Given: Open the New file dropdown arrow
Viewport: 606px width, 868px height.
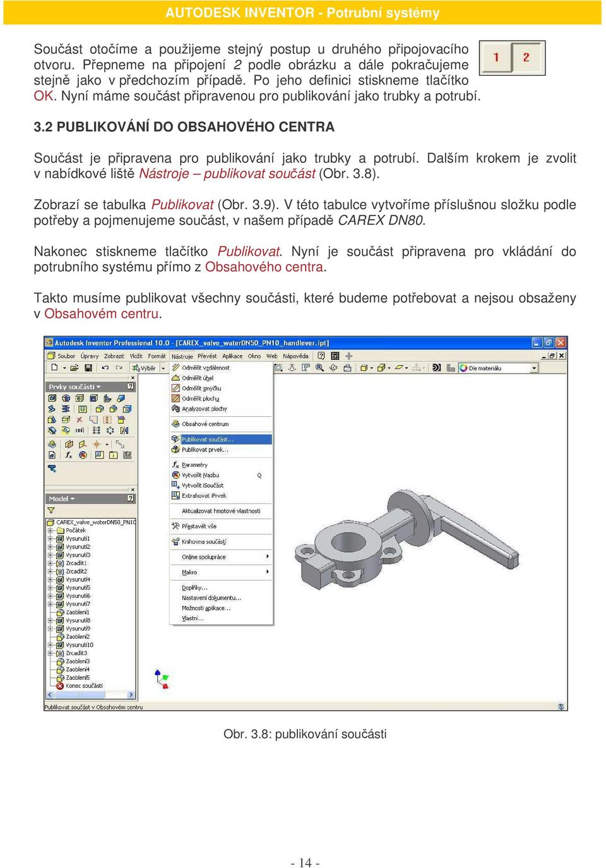Looking at the screenshot, I should [x=64, y=368].
